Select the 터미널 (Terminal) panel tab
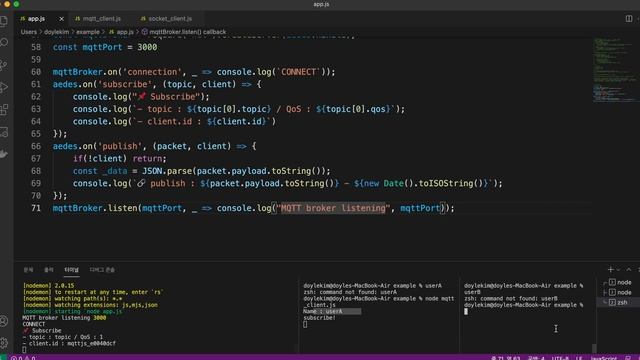This screenshot has height=360, width=640. [71, 270]
